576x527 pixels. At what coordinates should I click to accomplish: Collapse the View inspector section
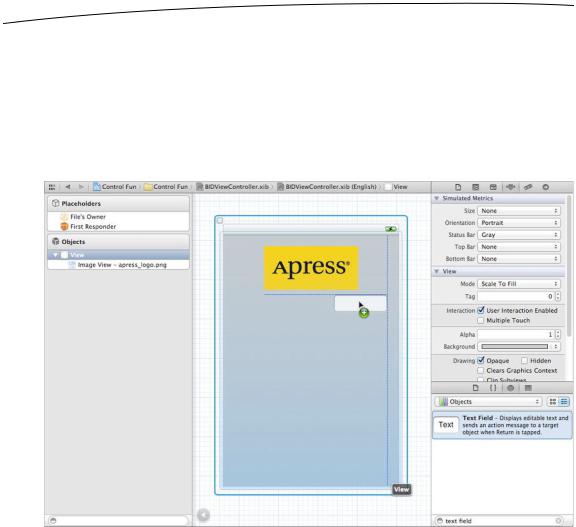click(x=437, y=271)
